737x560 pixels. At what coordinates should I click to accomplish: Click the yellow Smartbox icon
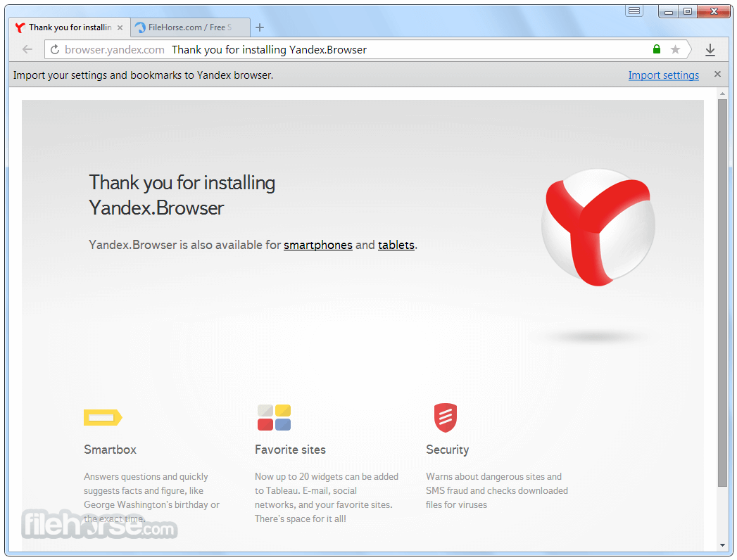pyautogui.click(x=103, y=417)
